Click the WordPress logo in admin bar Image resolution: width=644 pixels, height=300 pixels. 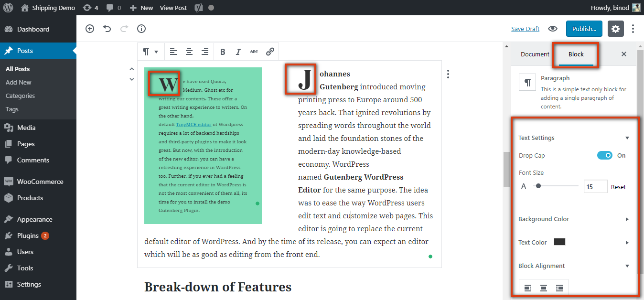(x=8, y=8)
